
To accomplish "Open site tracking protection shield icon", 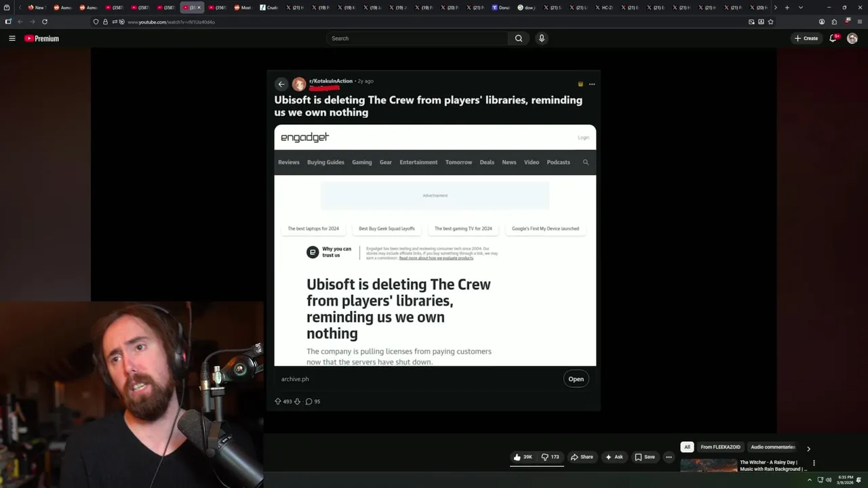I will (x=96, y=22).
